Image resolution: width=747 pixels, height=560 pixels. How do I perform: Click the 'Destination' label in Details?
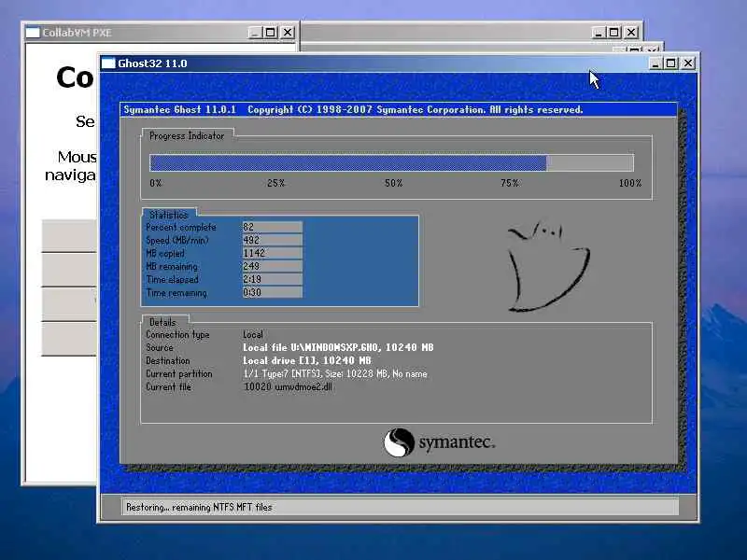click(x=168, y=360)
